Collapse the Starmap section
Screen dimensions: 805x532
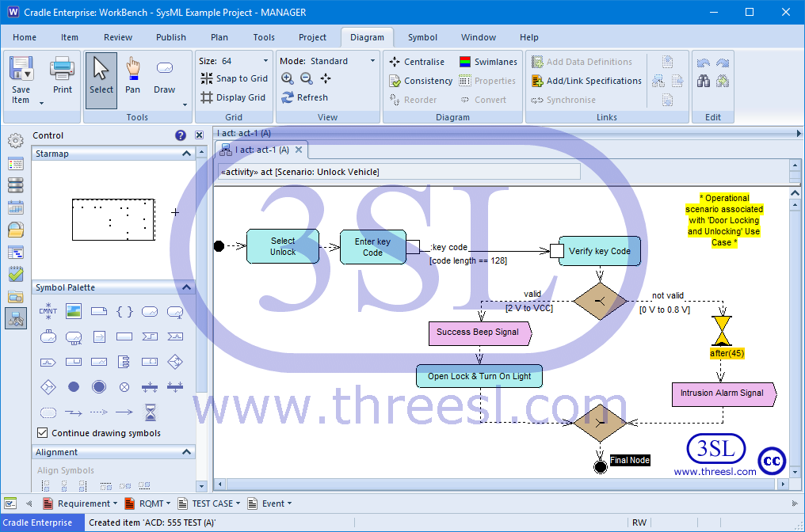click(186, 154)
